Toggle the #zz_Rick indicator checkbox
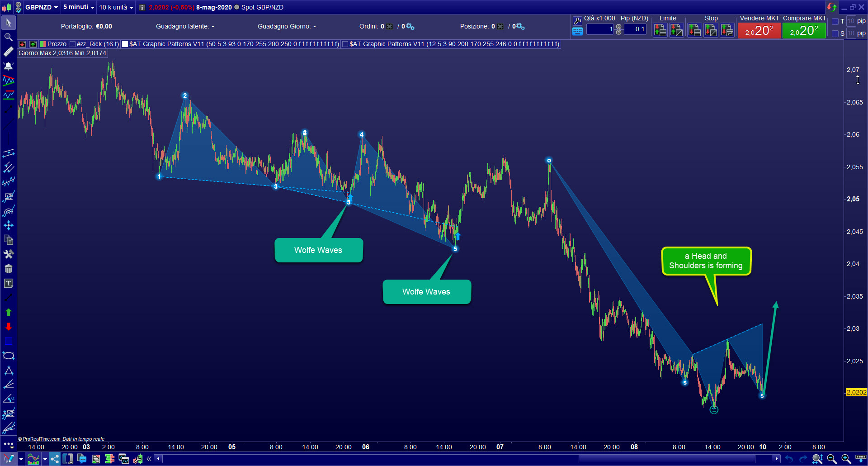The width and height of the screenshot is (868, 466). [71, 44]
